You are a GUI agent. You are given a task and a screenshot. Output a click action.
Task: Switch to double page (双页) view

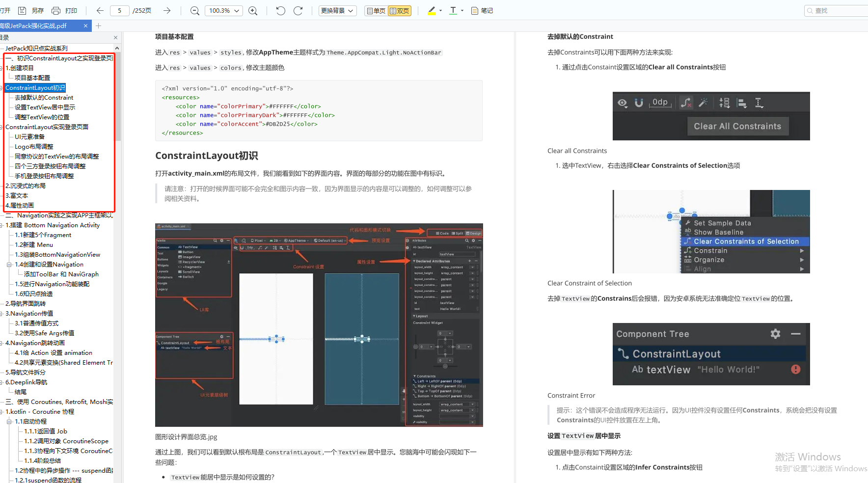tap(400, 10)
